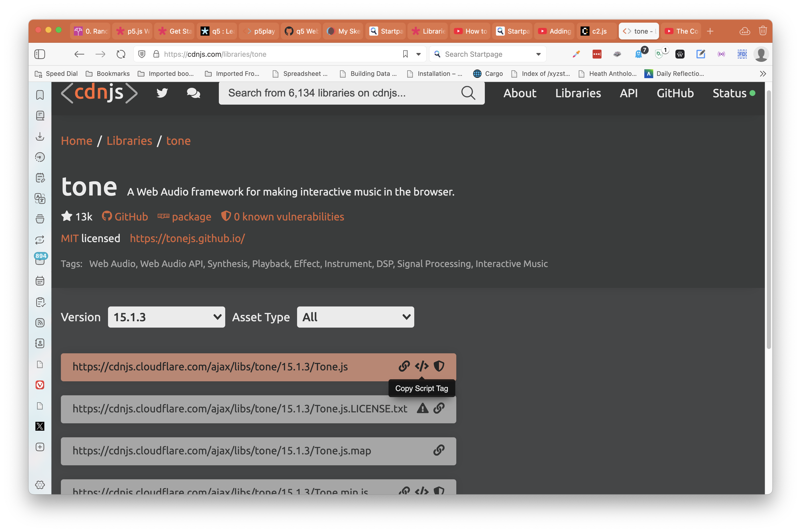Screen dimensions: 801x532
Task: Open search engine dropdown in Startpage field
Action: coord(538,54)
